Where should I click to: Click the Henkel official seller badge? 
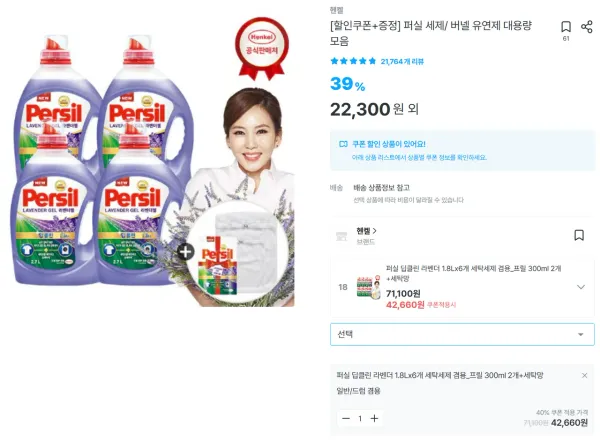pyautogui.click(x=262, y=49)
